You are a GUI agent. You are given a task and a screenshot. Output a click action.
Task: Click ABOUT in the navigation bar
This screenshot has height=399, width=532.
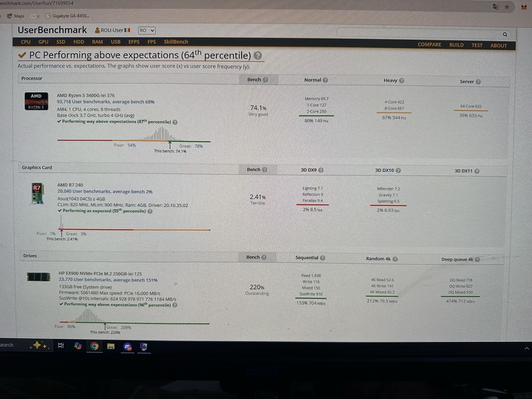coord(498,46)
